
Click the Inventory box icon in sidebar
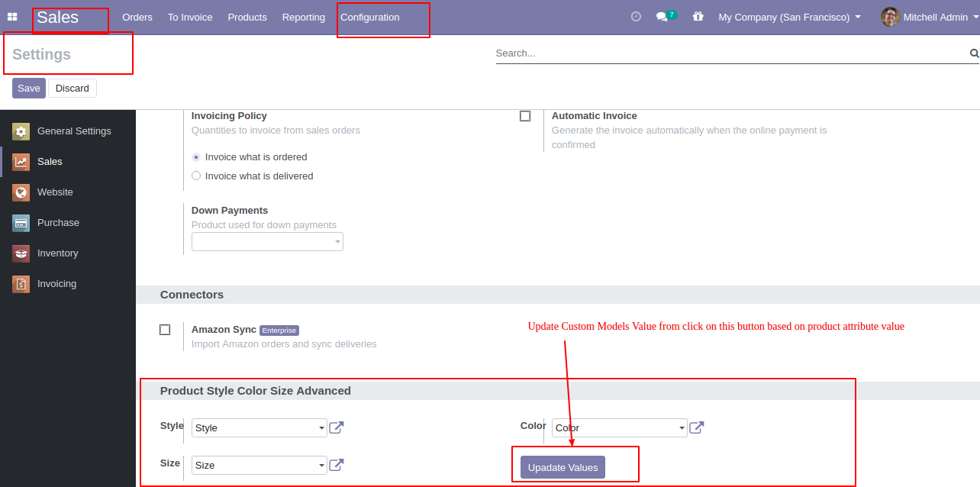tap(21, 253)
